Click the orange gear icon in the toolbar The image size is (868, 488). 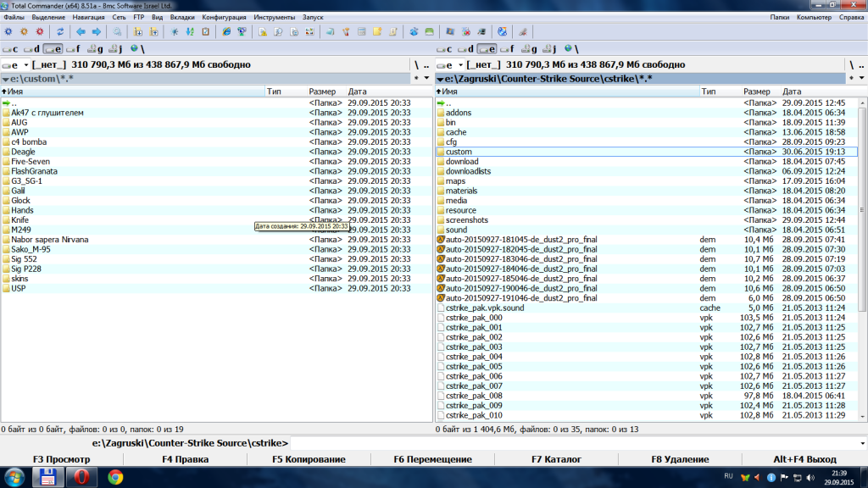pyautogui.click(x=24, y=32)
